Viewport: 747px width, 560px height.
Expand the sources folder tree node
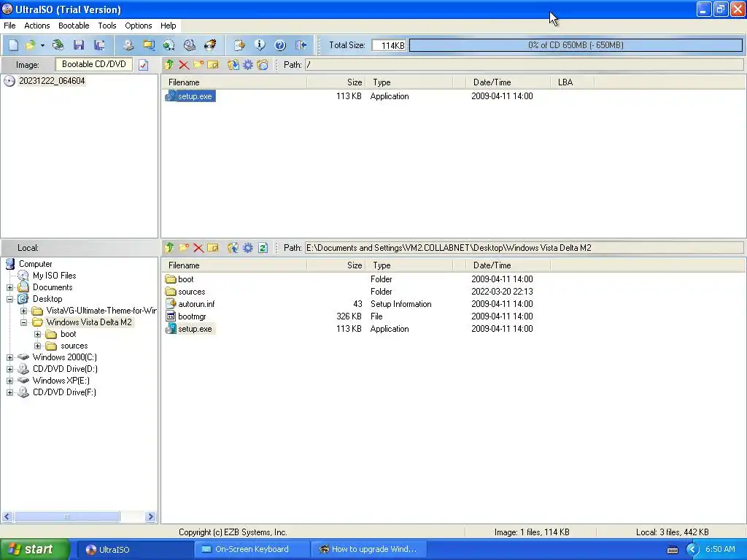(x=38, y=346)
